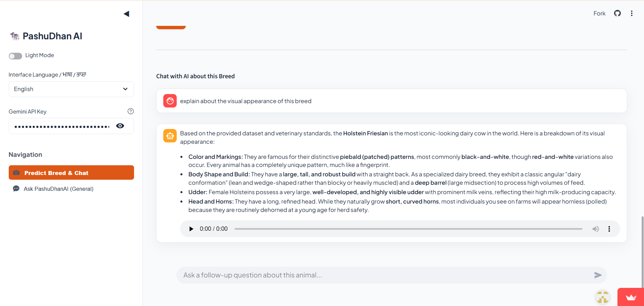The image size is (644, 306).
Task: Click the 'Color and Markings:' bullet label
Action: click(x=215, y=157)
